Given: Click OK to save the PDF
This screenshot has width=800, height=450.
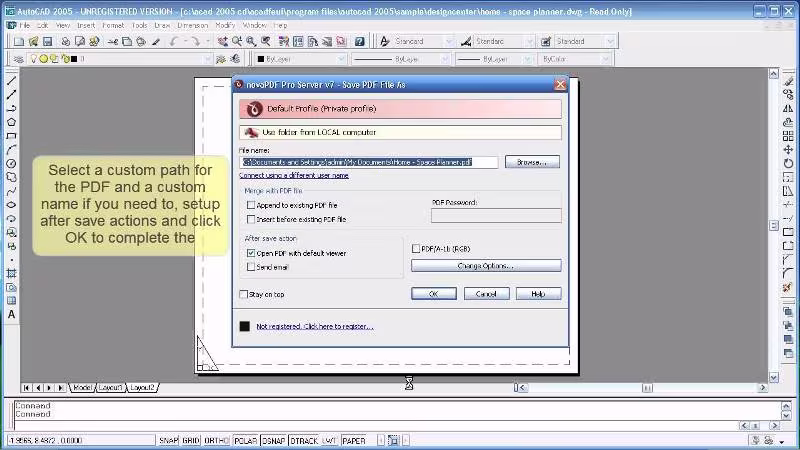Looking at the screenshot, I should click(x=434, y=294).
